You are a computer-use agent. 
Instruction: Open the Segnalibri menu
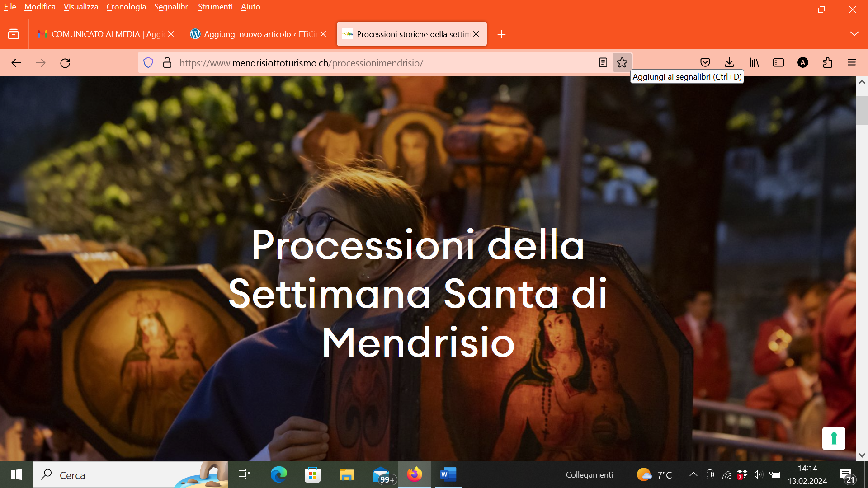click(x=172, y=7)
